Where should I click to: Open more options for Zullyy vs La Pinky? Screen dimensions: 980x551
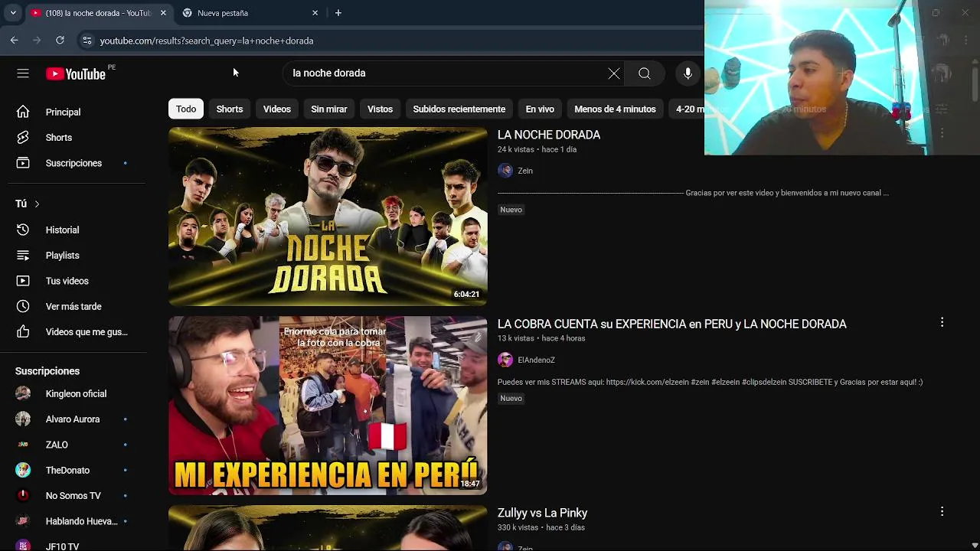[942, 511]
